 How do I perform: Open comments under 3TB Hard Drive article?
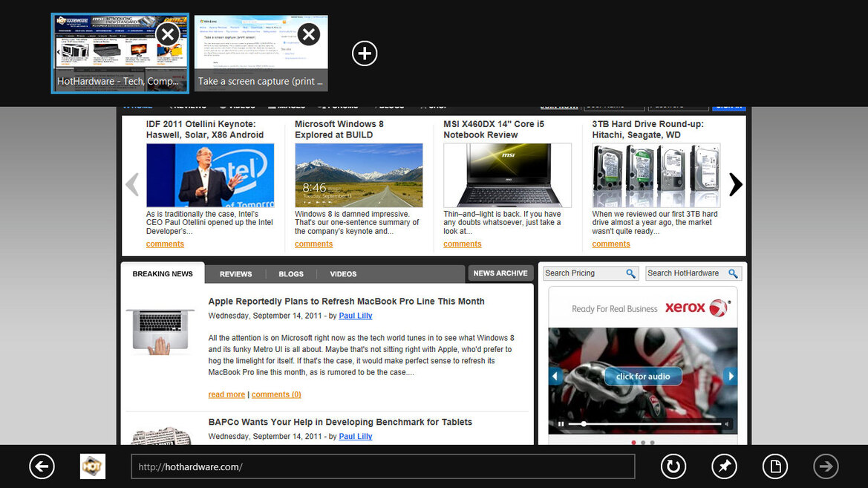[x=611, y=244]
